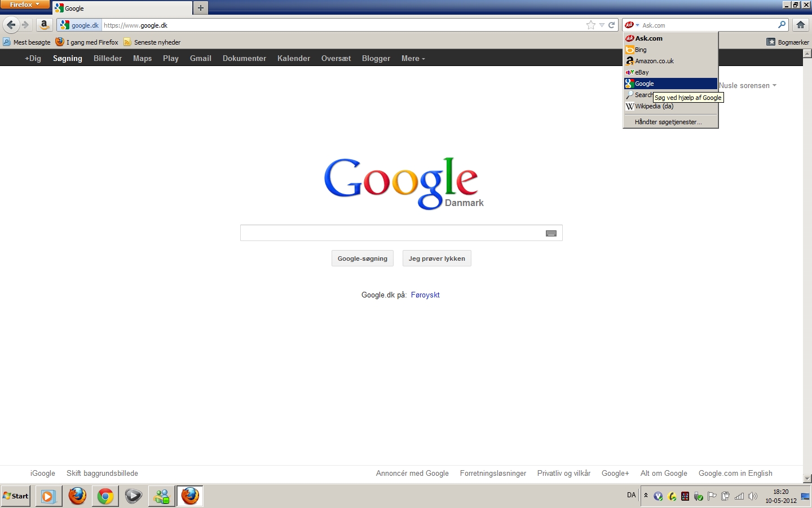Click the bookmark star in address bar
Image resolution: width=812 pixels, height=508 pixels.
[591, 25]
